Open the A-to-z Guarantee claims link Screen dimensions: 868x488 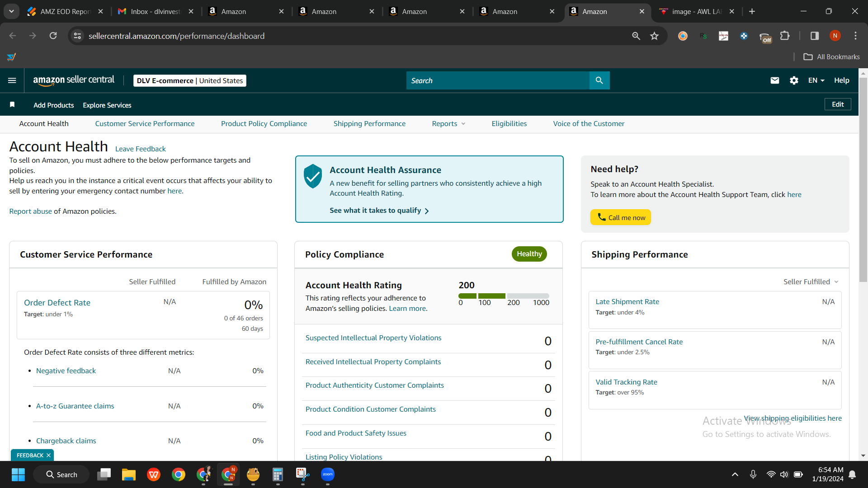coord(75,406)
